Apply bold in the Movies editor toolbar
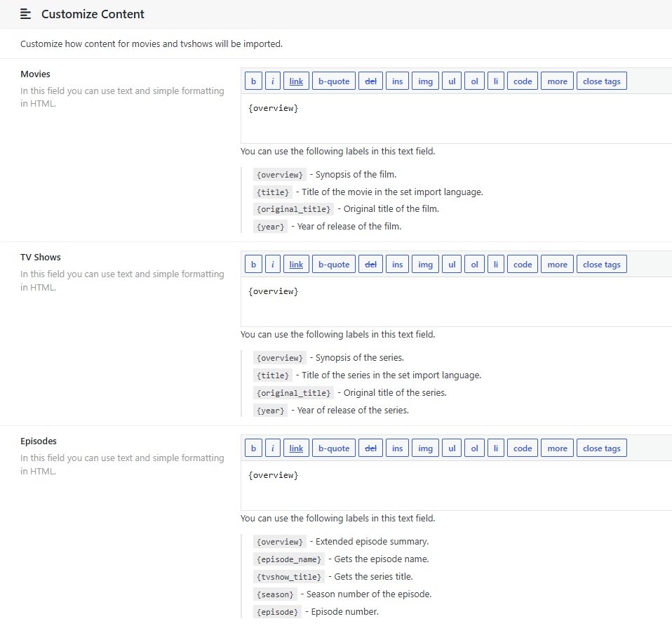Screen dimensions: 672x626 253,81
